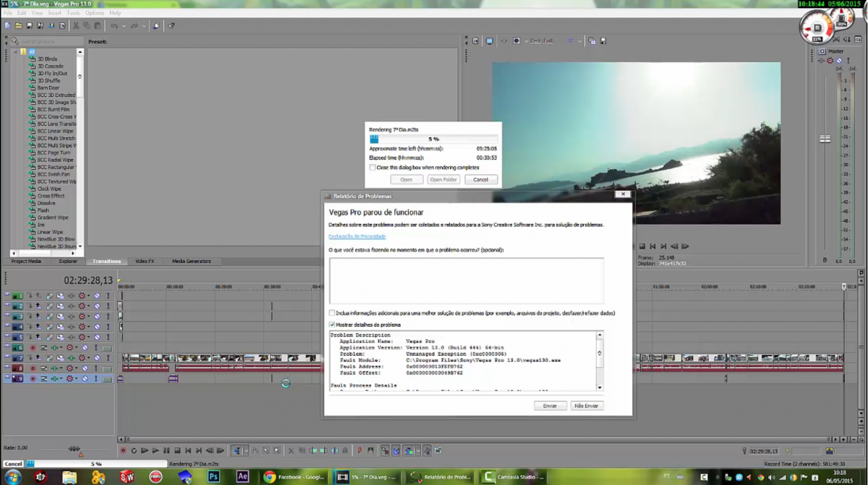
Task: Click the Redo arrow icon
Action: 134,26
